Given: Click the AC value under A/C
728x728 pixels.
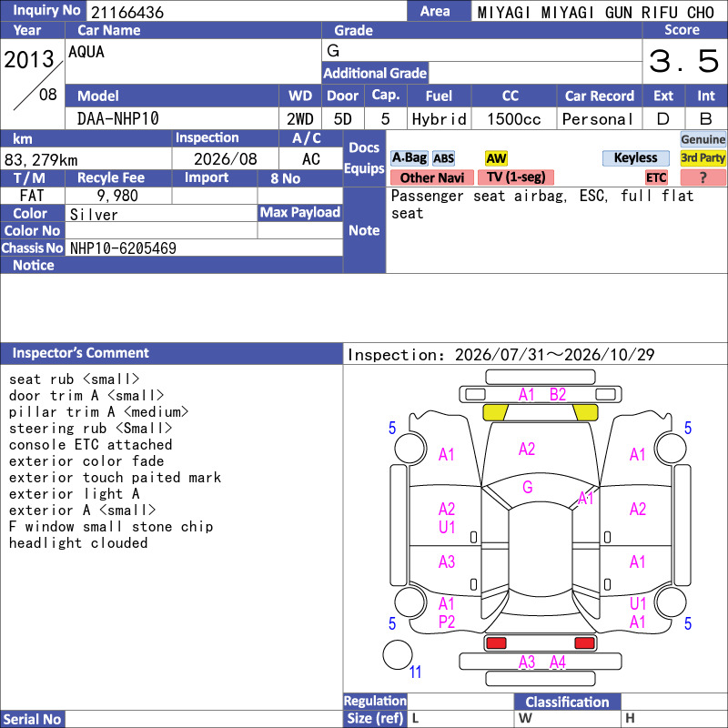Looking at the screenshot, I should [x=311, y=159].
